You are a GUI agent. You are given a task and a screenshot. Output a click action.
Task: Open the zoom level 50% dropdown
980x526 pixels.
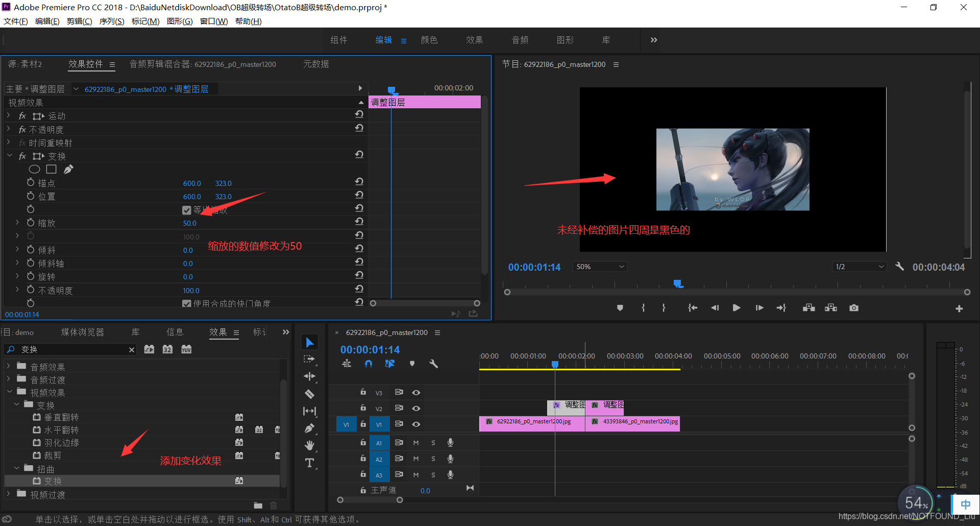click(x=600, y=267)
